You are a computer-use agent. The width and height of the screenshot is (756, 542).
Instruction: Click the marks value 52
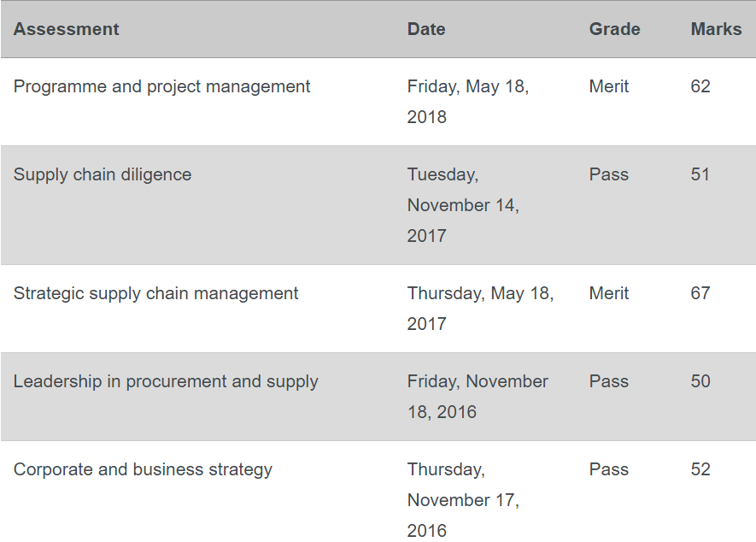coord(700,469)
